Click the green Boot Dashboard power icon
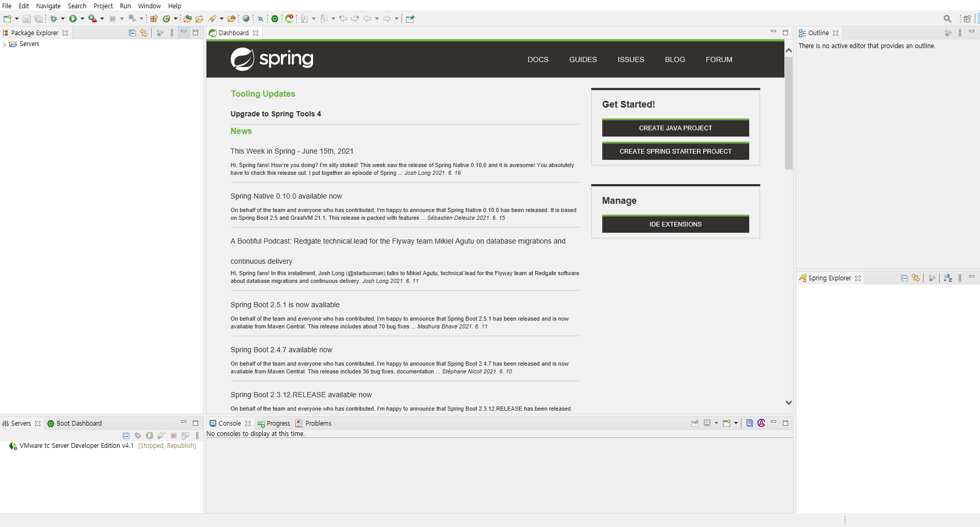The image size is (980, 527). [x=275, y=19]
